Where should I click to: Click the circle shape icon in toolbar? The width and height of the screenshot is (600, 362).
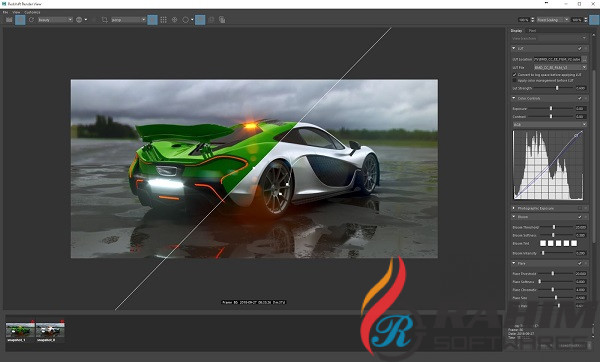tap(186, 20)
